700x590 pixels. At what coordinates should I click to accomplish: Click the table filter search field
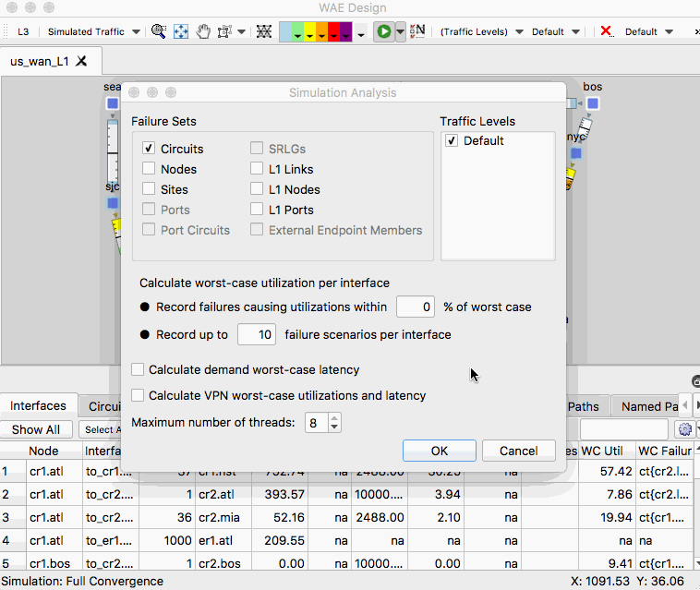click(x=623, y=429)
